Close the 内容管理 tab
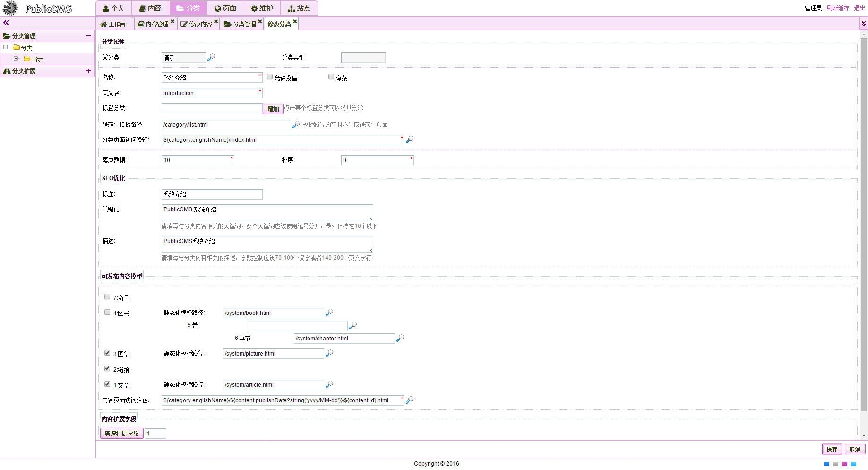This screenshot has width=868, height=470. (x=172, y=21)
